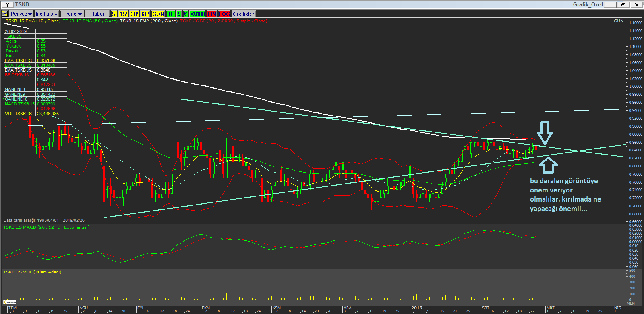
Task: Show prices in Euro
Action: coord(186,14)
